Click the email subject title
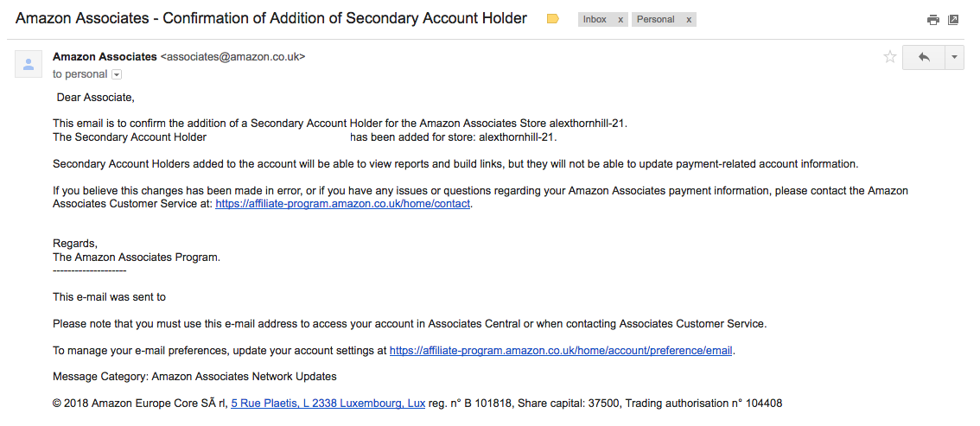Screen dimensions: 980x426 pyautogui.click(x=271, y=18)
